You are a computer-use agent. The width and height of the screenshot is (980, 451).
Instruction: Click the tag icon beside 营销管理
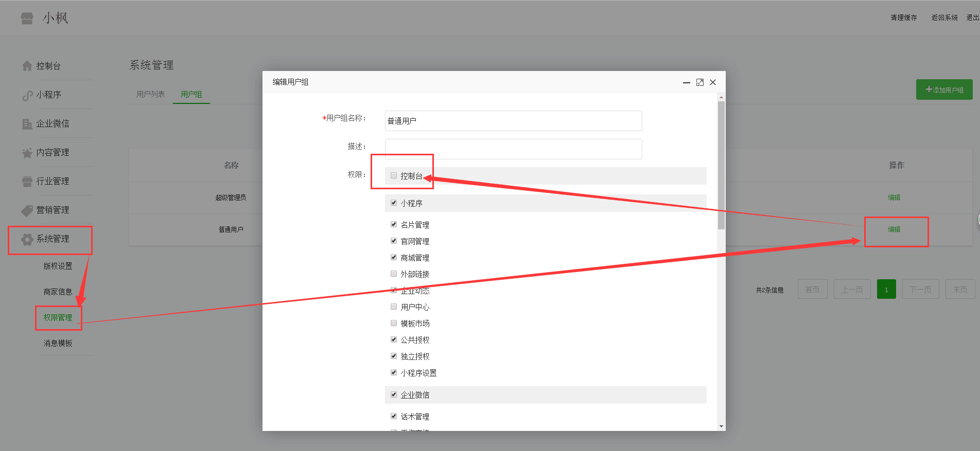click(x=27, y=210)
